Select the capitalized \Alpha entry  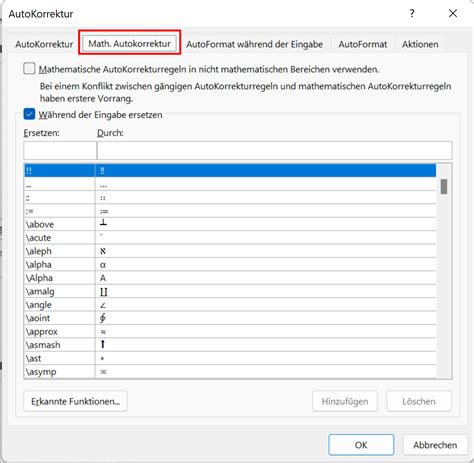pos(230,278)
